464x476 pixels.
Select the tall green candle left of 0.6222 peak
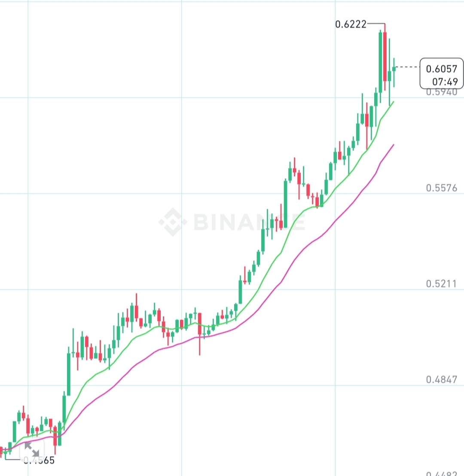380,62
